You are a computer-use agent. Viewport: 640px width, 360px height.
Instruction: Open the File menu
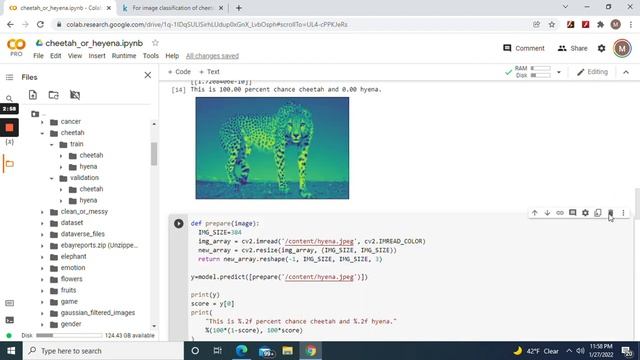pyautogui.click(x=38, y=56)
